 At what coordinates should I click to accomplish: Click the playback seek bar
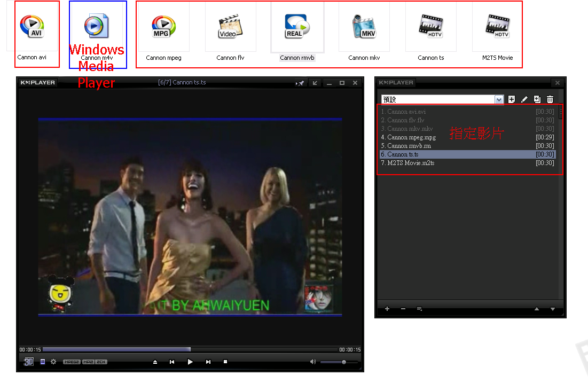[190, 349]
